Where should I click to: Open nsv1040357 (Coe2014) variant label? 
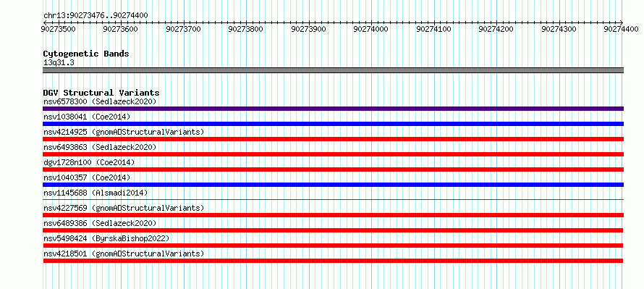pyautogui.click(x=87, y=177)
